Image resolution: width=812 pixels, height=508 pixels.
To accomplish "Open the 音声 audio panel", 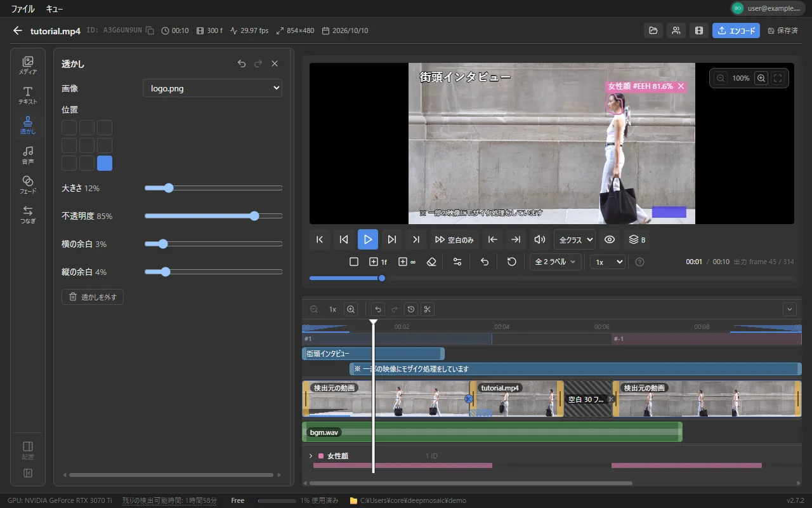I will 28,155.
